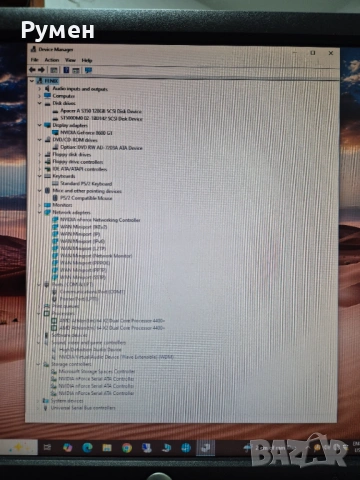The image size is (360, 480).
Task: Select High Definition Audio Device
Action: coord(90,350)
